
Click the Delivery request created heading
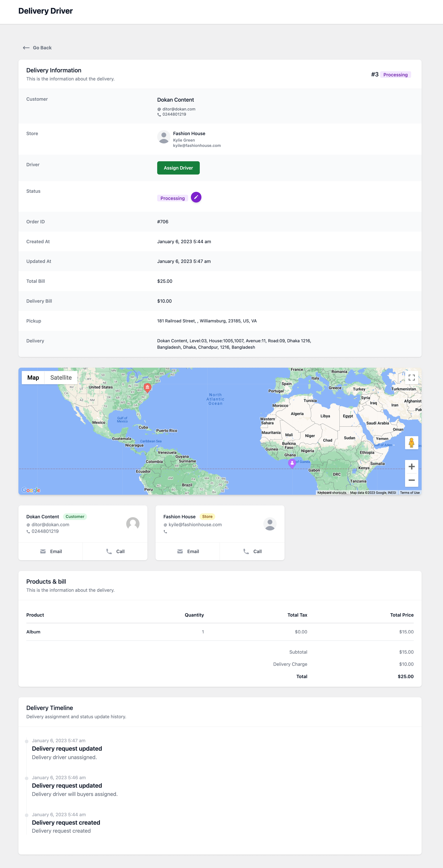pyautogui.click(x=66, y=823)
